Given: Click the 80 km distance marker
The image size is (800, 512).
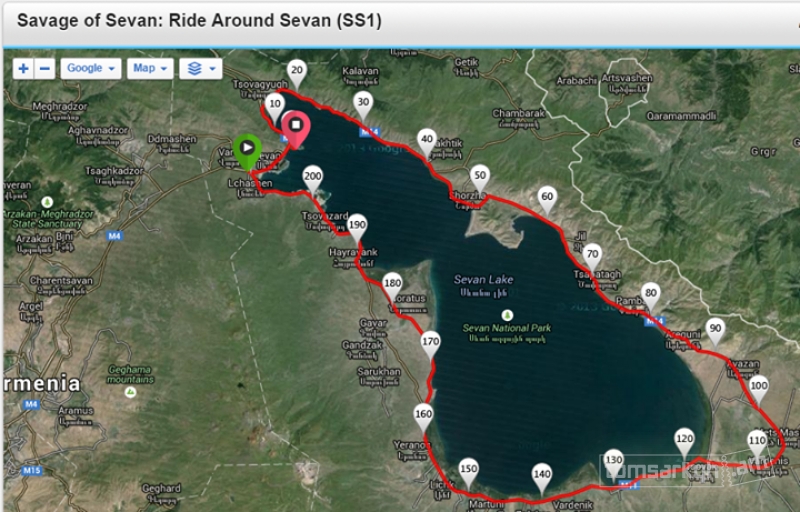Looking at the screenshot, I should click(x=651, y=294).
